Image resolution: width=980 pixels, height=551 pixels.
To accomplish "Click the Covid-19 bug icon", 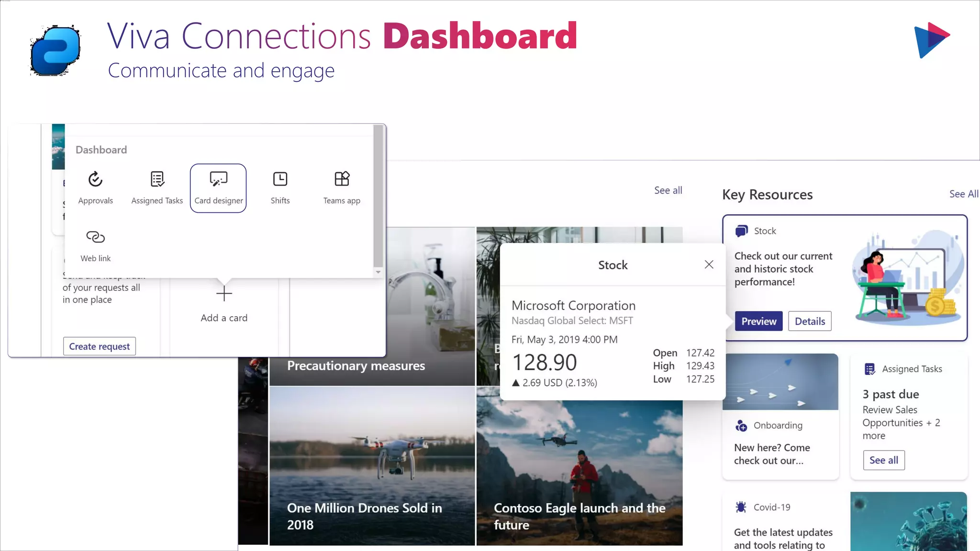I will pyautogui.click(x=741, y=507).
